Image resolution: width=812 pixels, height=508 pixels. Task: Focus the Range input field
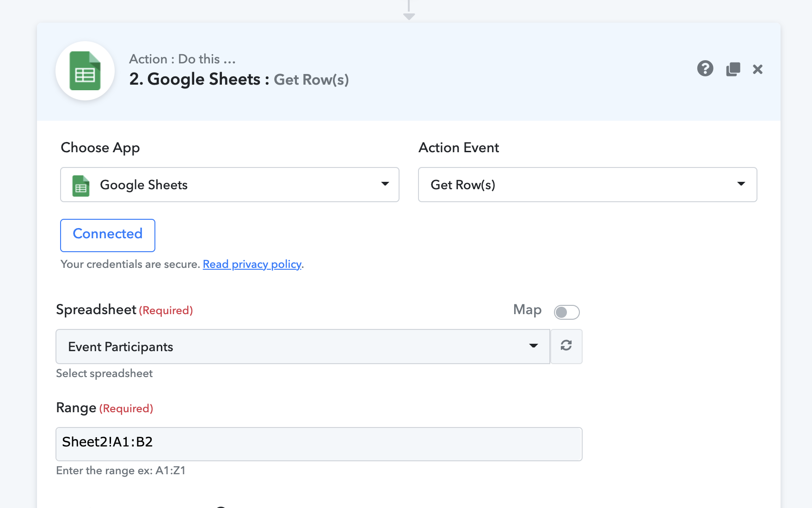tap(319, 444)
